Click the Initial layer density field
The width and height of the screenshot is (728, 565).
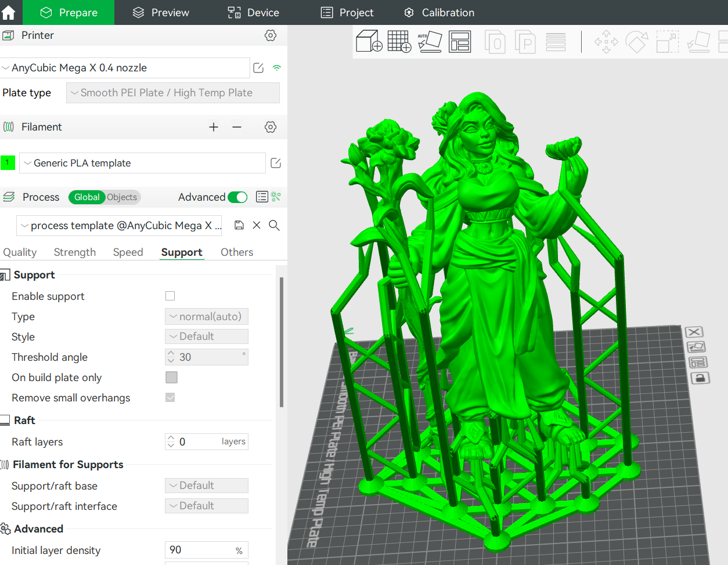coord(207,550)
